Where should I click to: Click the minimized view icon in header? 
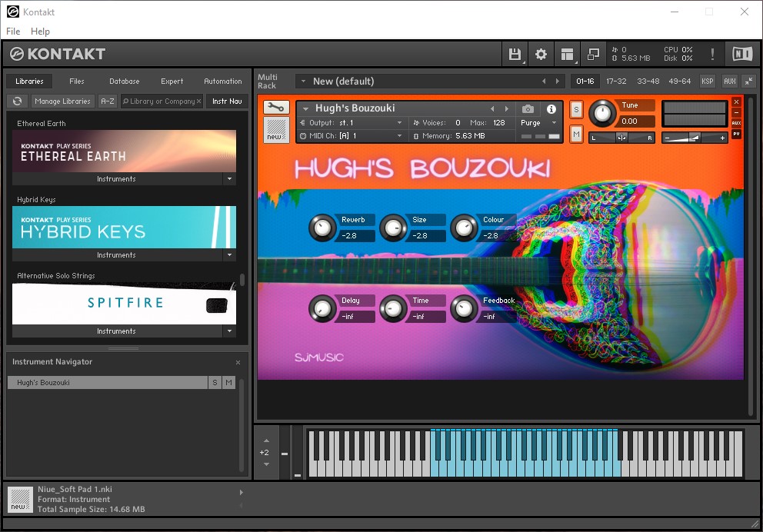[593, 54]
